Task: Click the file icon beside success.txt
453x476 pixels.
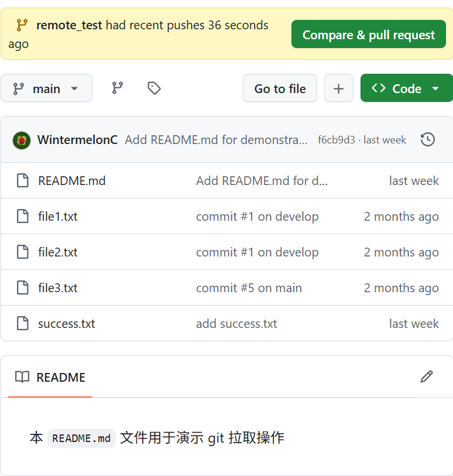Action: (x=23, y=323)
